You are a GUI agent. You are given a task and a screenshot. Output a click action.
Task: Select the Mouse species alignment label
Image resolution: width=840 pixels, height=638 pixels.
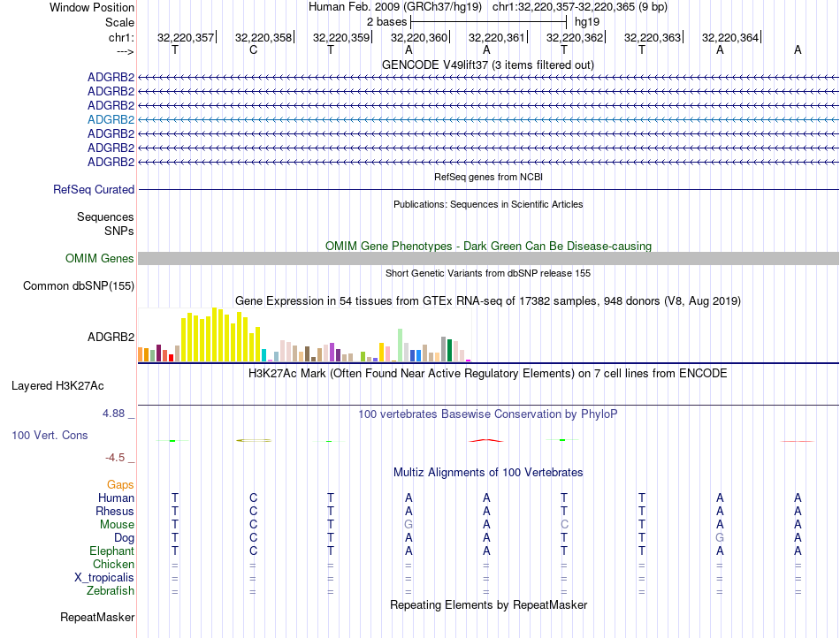(117, 525)
